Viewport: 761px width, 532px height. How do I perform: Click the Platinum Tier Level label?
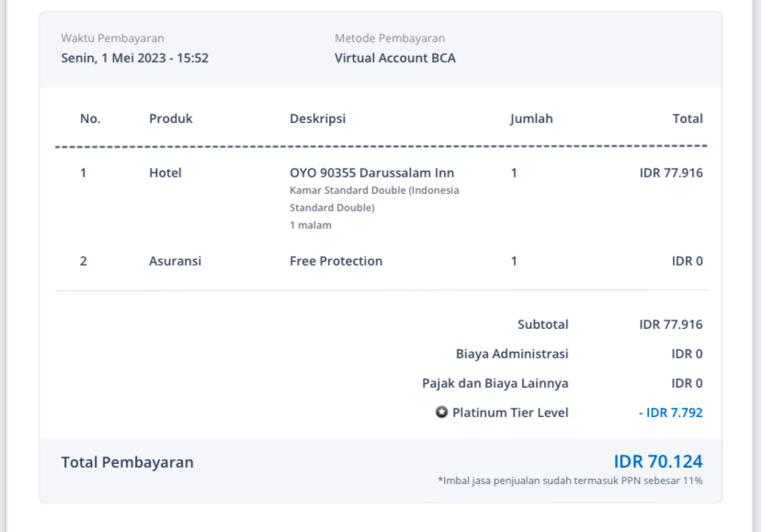point(510,413)
